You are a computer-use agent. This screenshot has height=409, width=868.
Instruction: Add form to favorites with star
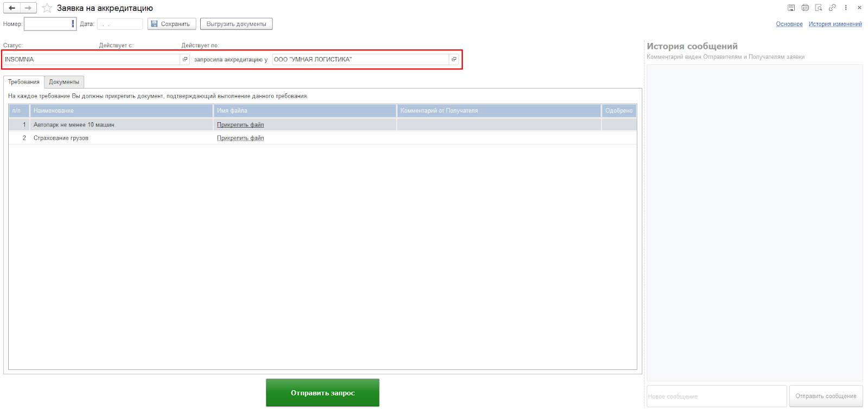[47, 8]
